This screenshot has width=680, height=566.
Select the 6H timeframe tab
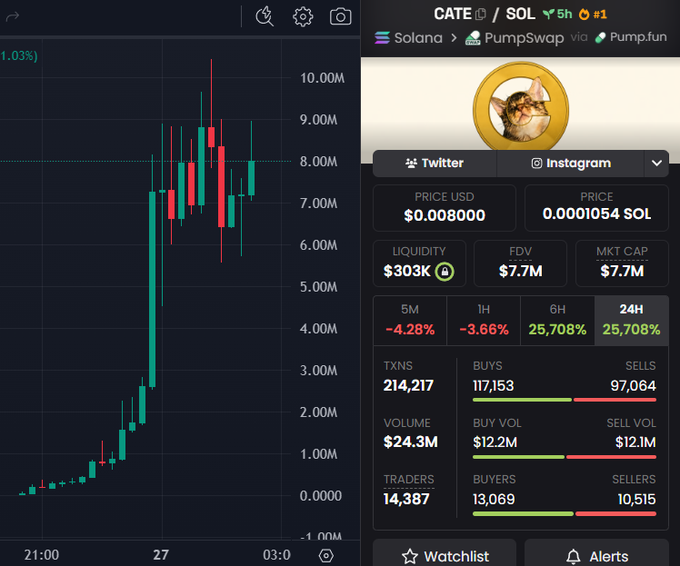(x=557, y=321)
